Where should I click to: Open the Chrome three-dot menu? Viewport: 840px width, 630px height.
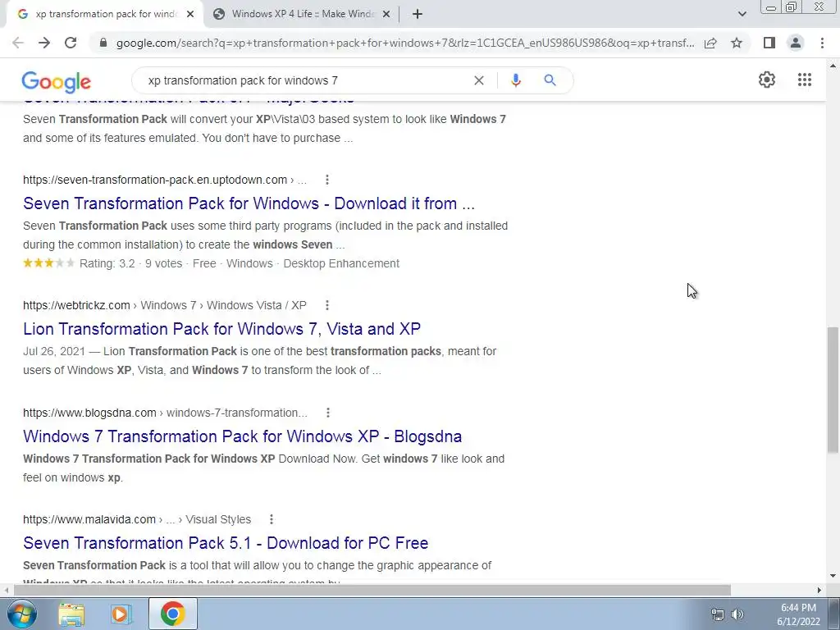822,43
